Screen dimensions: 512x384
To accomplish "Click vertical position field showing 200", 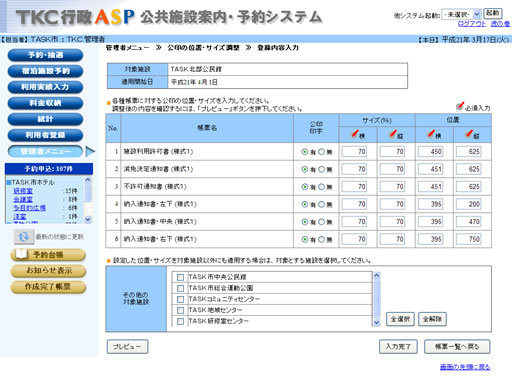I will click(469, 204).
